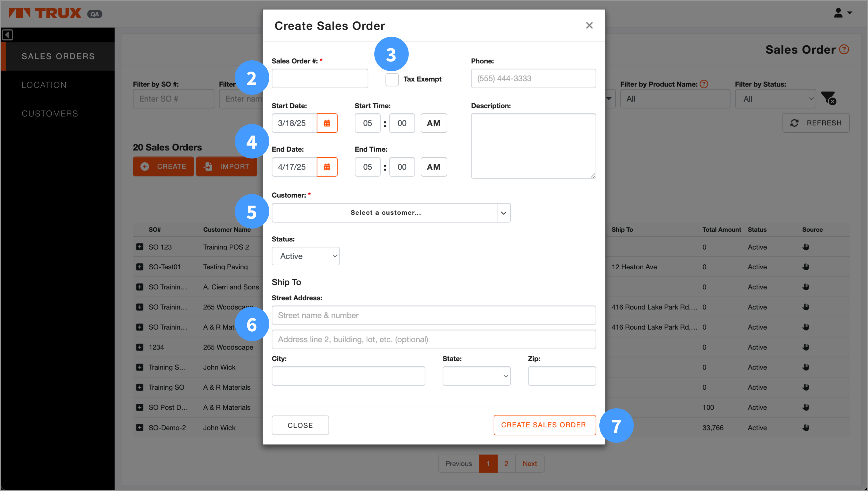Focus the Filter by SO # field
Image resolution: width=868 pixels, height=491 pixels.
174,99
